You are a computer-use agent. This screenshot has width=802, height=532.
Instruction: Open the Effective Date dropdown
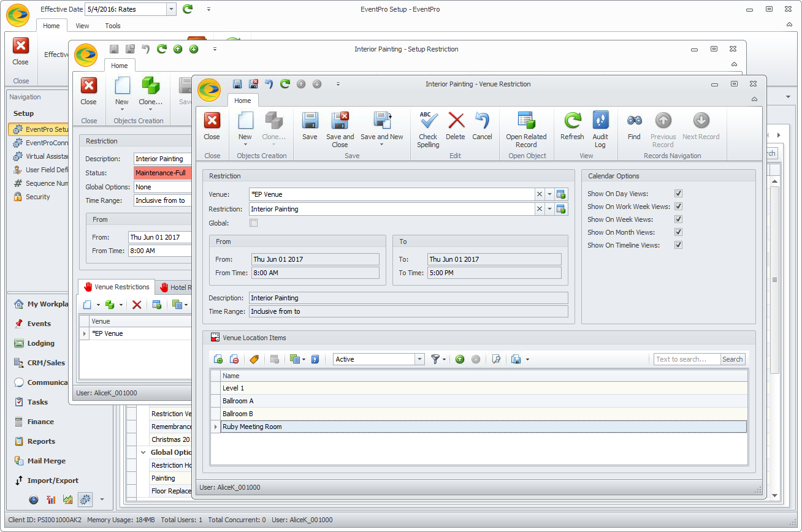coord(171,9)
